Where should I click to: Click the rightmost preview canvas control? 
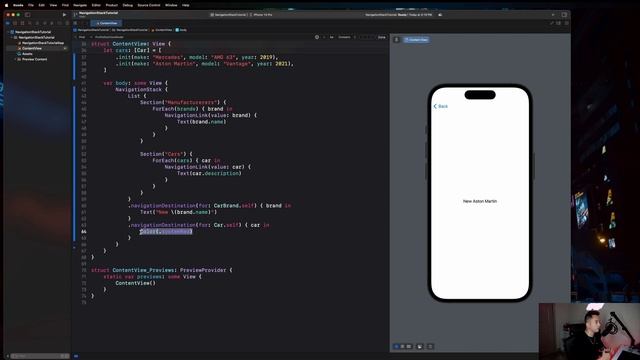[430, 346]
